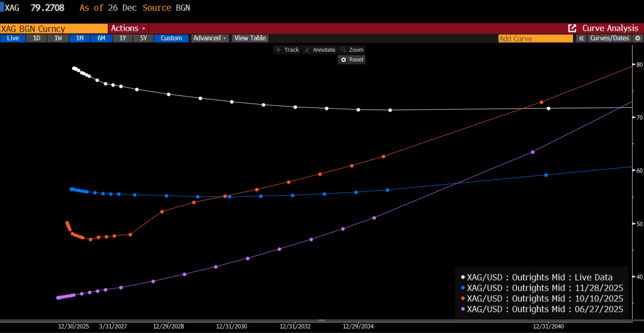Click the orange 10/10/2025 legend marker
The height and width of the screenshot is (333, 644).
(x=463, y=298)
